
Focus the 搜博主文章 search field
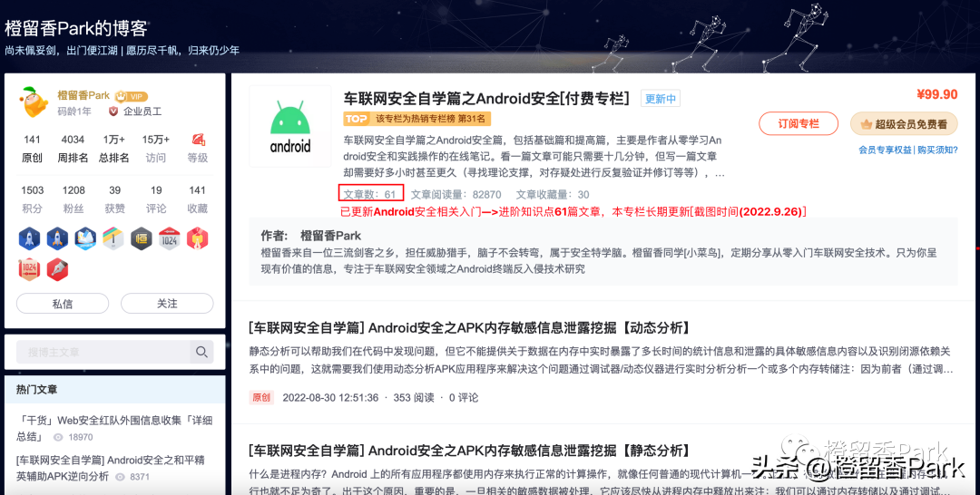103,352
